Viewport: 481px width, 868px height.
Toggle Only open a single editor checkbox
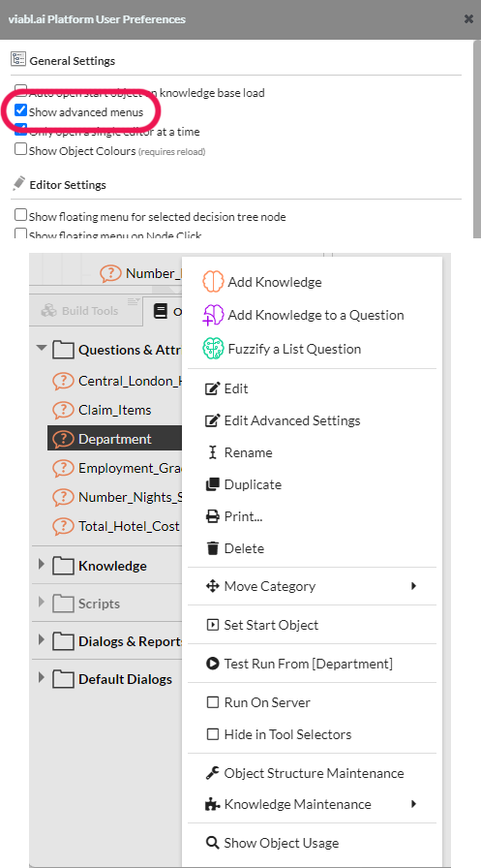20,131
